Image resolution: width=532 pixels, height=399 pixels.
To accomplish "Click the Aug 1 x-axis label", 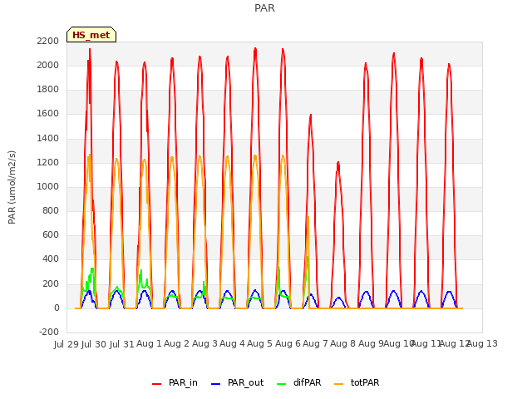I will pos(149,343).
